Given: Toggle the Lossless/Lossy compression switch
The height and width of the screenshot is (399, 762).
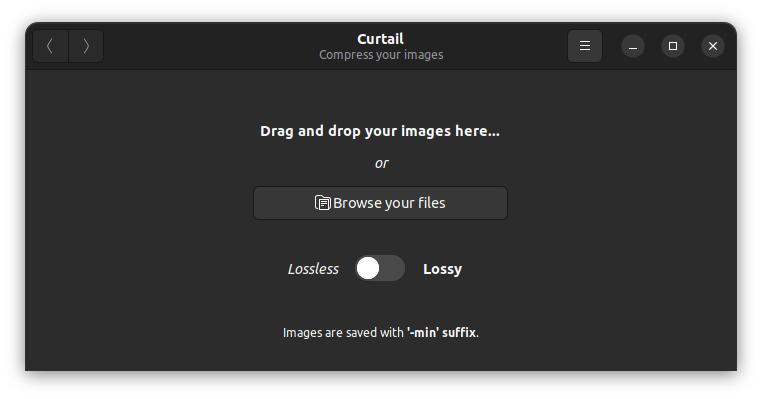Looking at the screenshot, I should click(x=380, y=268).
